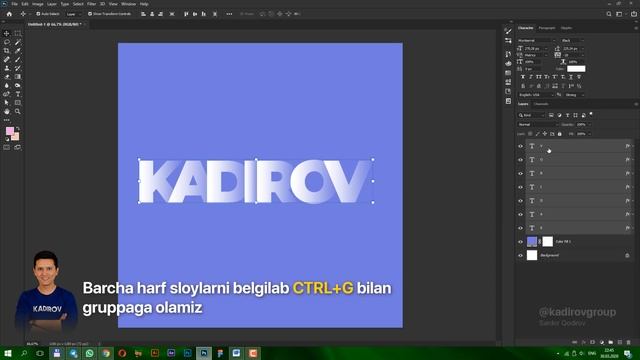Viewport: 640px width, 360px height.
Task: Hide the R text layer
Action: pyautogui.click(x=520, y=173)
